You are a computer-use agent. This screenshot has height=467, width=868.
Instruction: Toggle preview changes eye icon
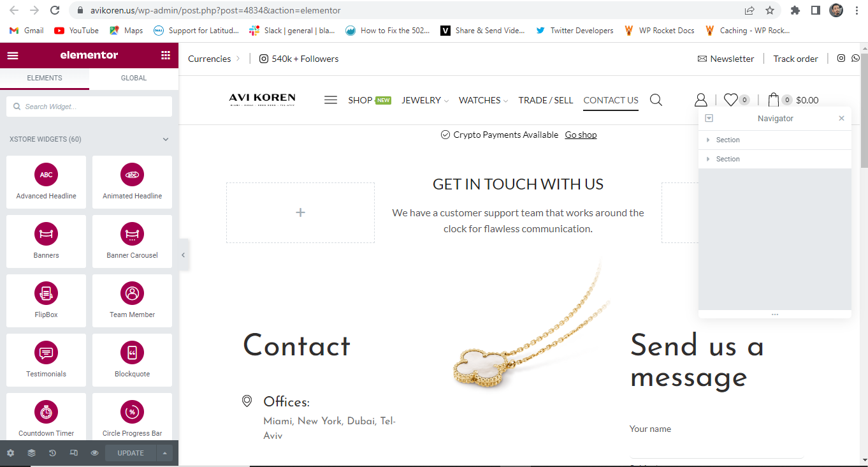[x=94, y=453]
